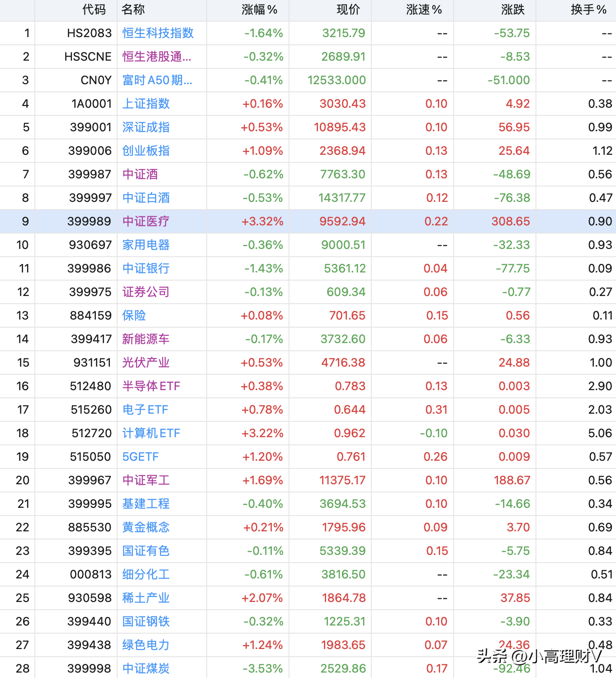Select stock code 399998 cell
Screen dimensions: 616x678
pyautogui.click(x=90, y=668)
